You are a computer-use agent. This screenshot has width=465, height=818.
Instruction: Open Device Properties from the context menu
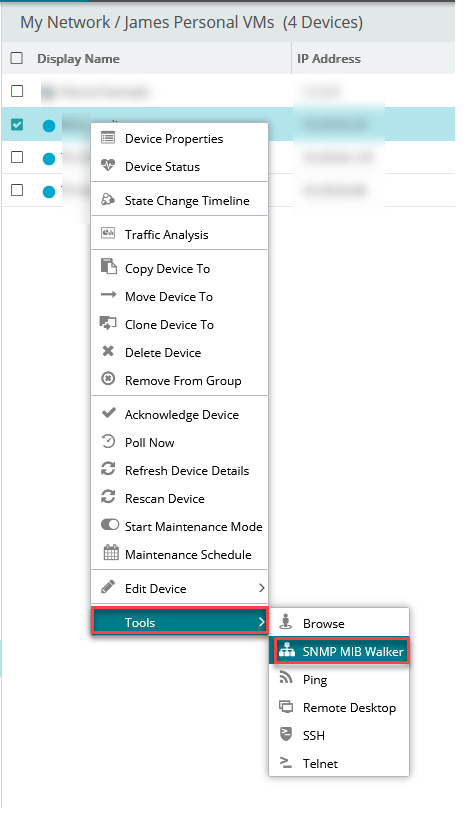click(180, 139)
